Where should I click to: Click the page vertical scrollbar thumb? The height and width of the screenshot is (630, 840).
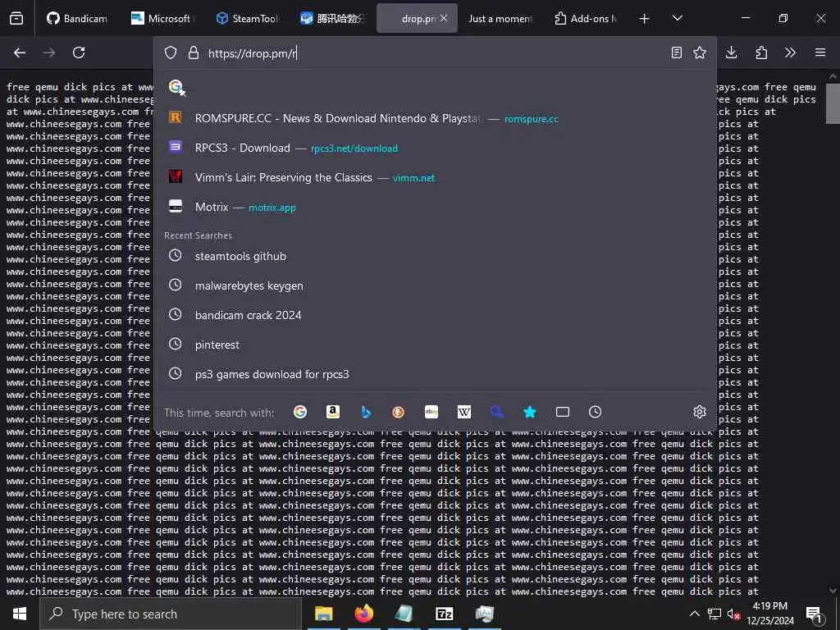[x=833, y=103]
